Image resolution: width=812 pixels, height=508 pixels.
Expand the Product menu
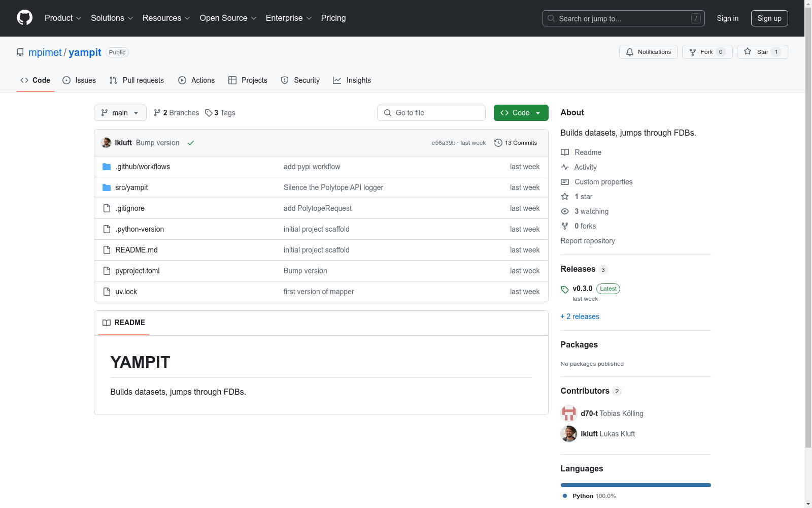coord(63,18)
